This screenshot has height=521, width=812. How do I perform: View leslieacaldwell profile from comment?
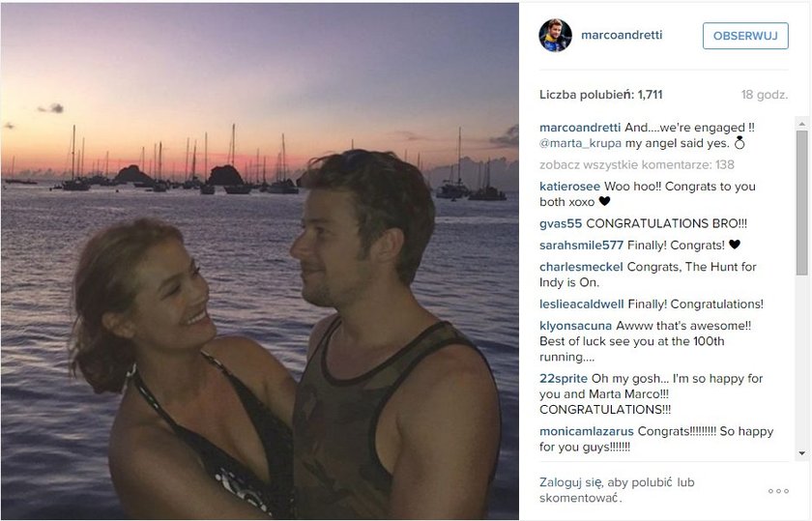pyautogui.click(x=581, y=304)
